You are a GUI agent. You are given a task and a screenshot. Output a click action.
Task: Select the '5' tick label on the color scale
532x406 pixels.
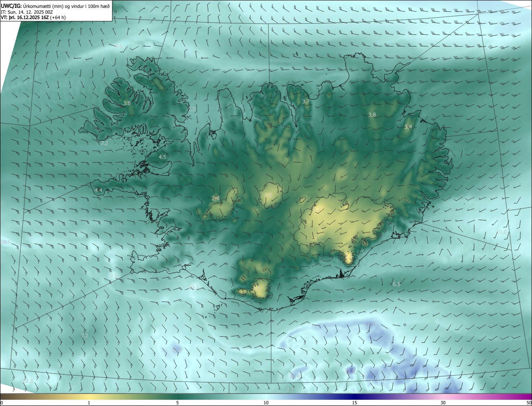[177, 403]
